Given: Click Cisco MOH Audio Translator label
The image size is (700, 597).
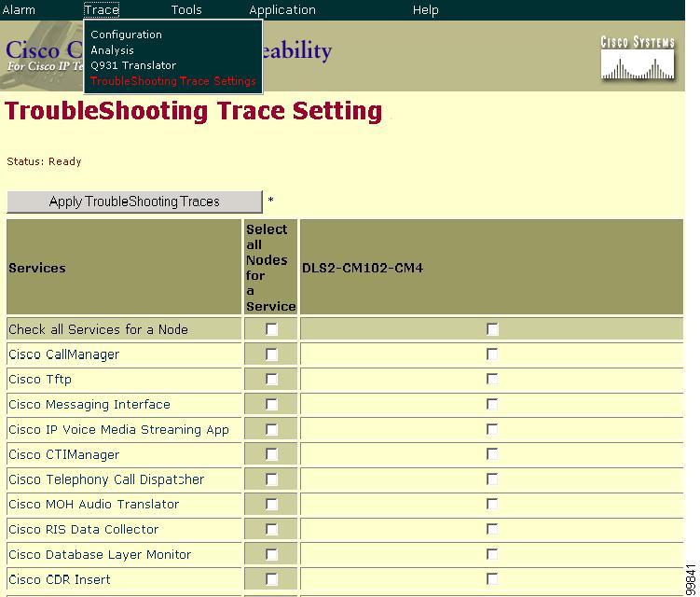Looking at the screenshot, I should tap(94, 504).
